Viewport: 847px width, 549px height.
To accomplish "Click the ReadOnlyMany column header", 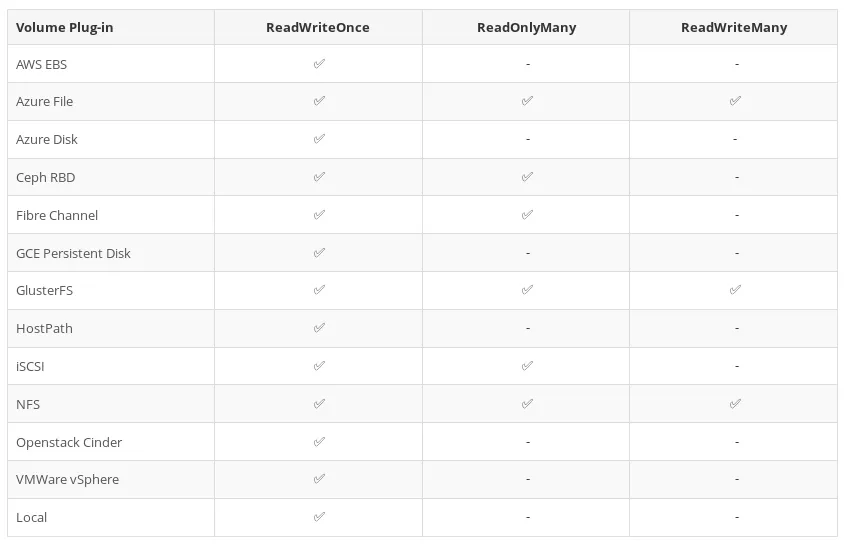I will click(x=527, y=27).
